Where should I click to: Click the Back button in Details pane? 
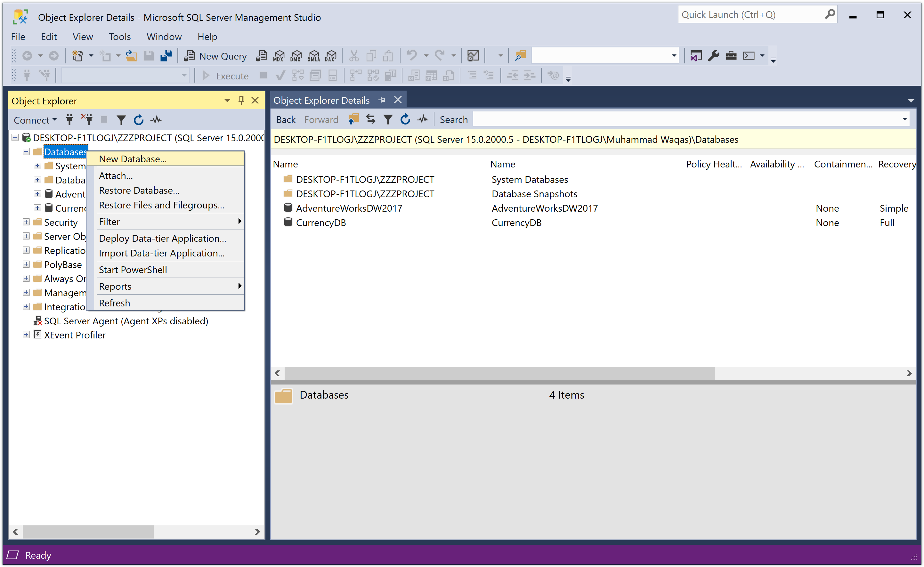click(x=286, y=120)
